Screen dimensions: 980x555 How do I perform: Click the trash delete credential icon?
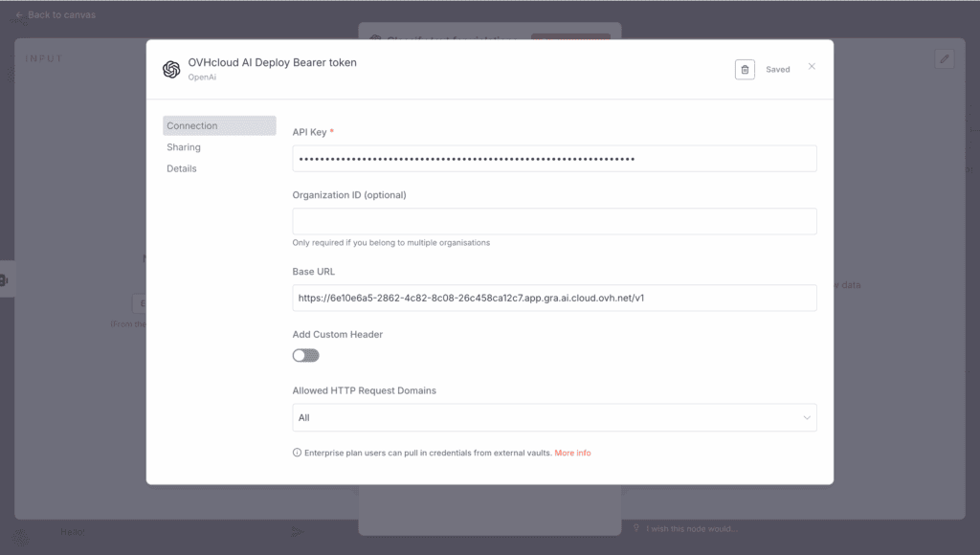(745, 69)
